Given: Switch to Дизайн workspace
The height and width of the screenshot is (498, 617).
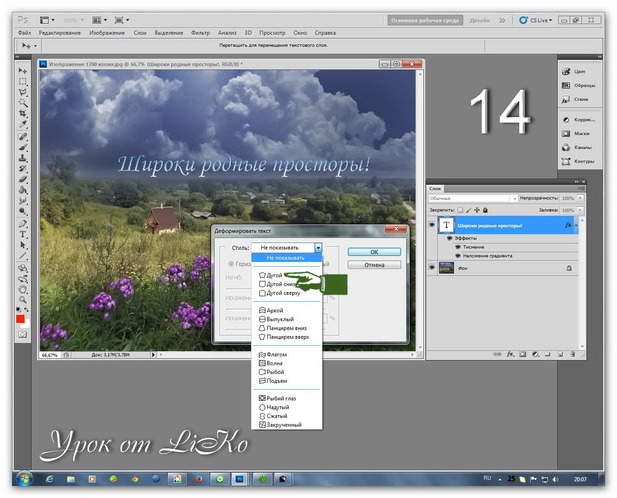Looking at the screenshot, I should click(x=480, y=20).
